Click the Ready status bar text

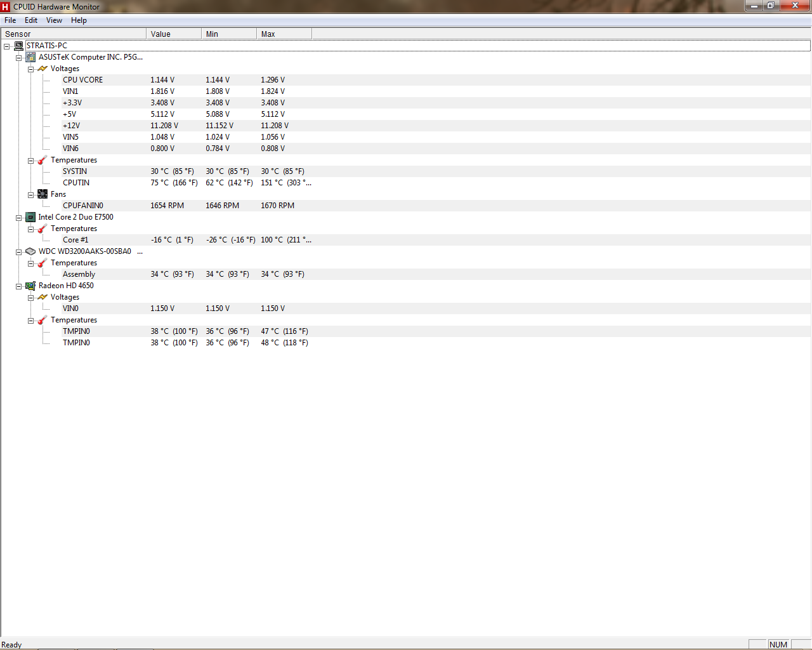(11, 645)
